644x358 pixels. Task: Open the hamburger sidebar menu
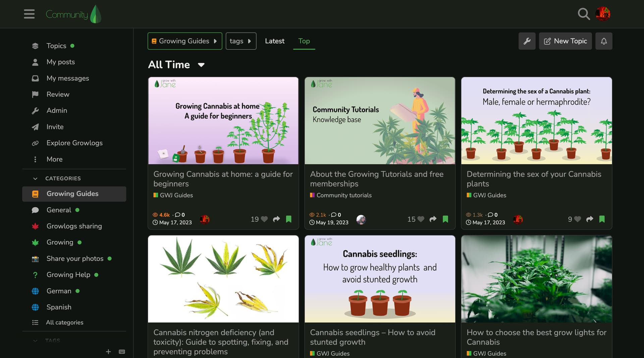click(x=29, y=14)
